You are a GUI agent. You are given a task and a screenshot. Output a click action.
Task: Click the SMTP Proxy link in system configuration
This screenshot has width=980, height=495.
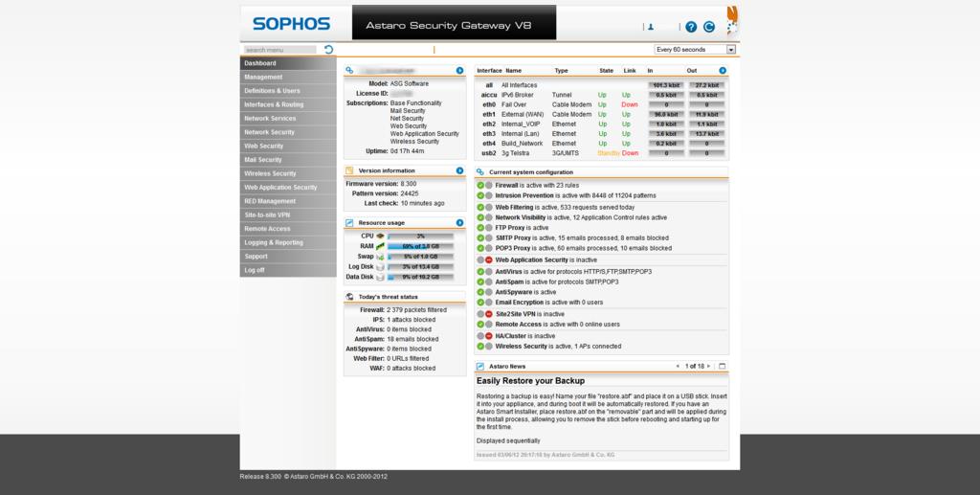tap(513, 238)
